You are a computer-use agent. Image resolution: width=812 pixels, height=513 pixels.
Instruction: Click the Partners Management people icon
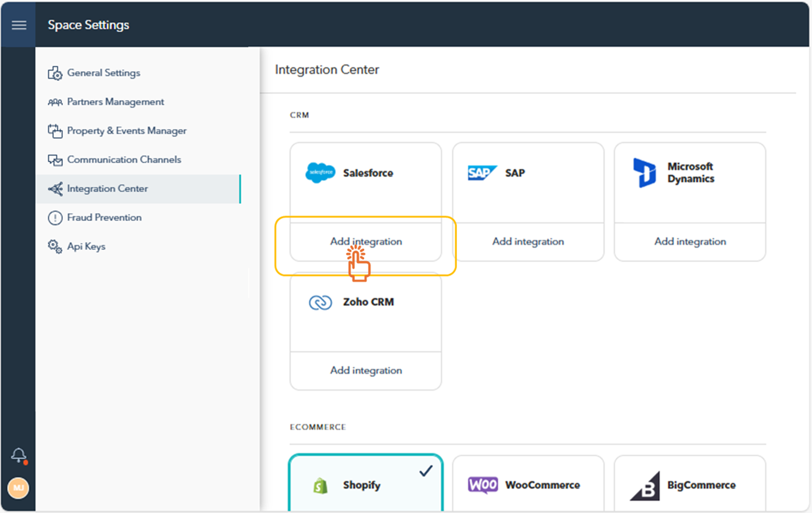[x=55, y=102]
